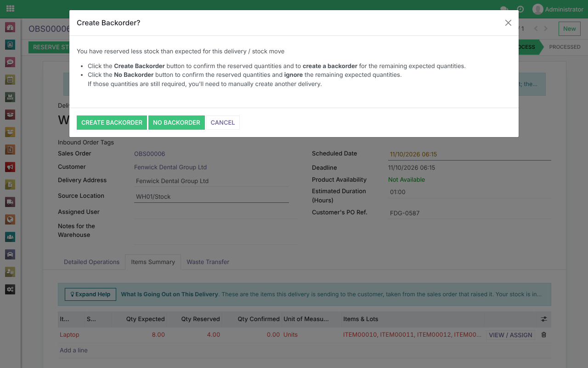
Task: Open the people group sidebar icon
Action: pyautogui.click(x=10, y=237)
